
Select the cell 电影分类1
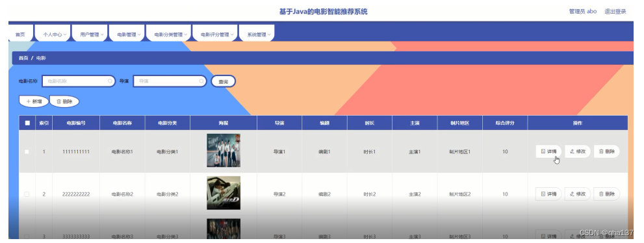coord(168,152)
